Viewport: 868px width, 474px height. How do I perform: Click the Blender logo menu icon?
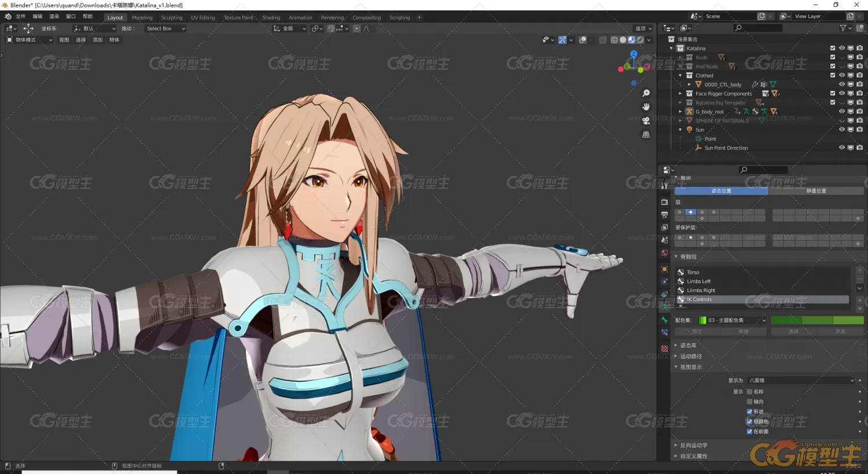(8, 17)
